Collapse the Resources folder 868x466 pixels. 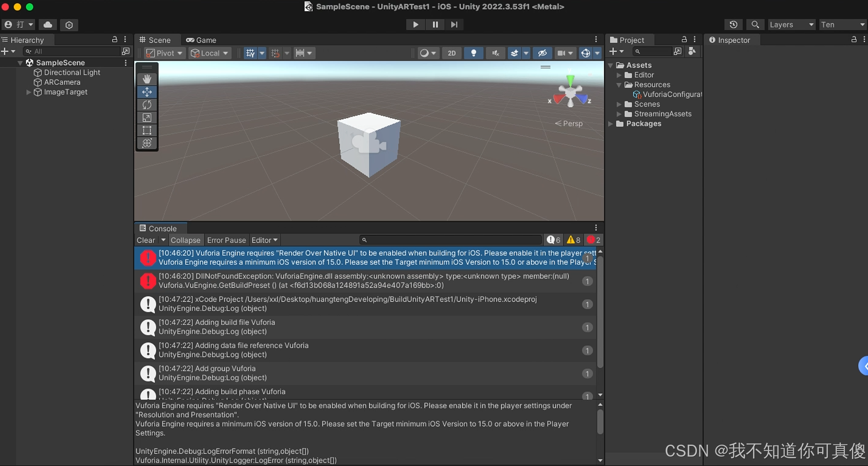point(619,85)
